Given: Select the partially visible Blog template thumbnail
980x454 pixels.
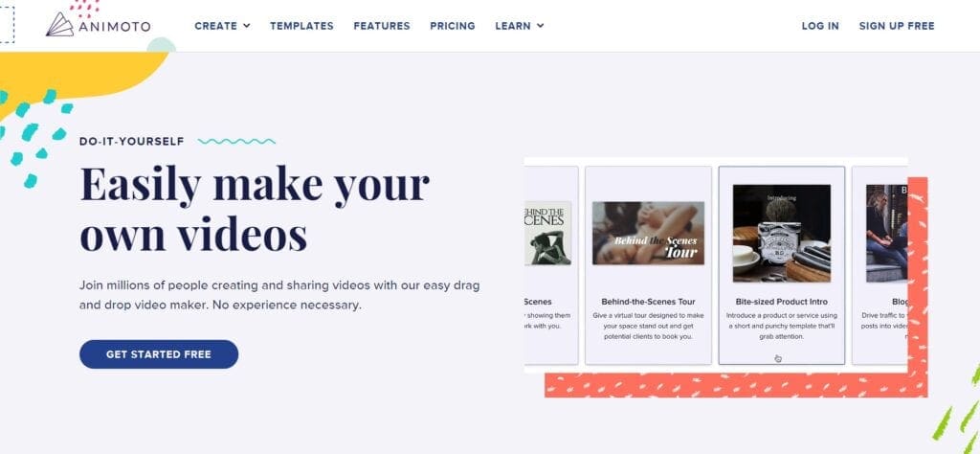Looking at the screenshot, I should coord(886,234).
